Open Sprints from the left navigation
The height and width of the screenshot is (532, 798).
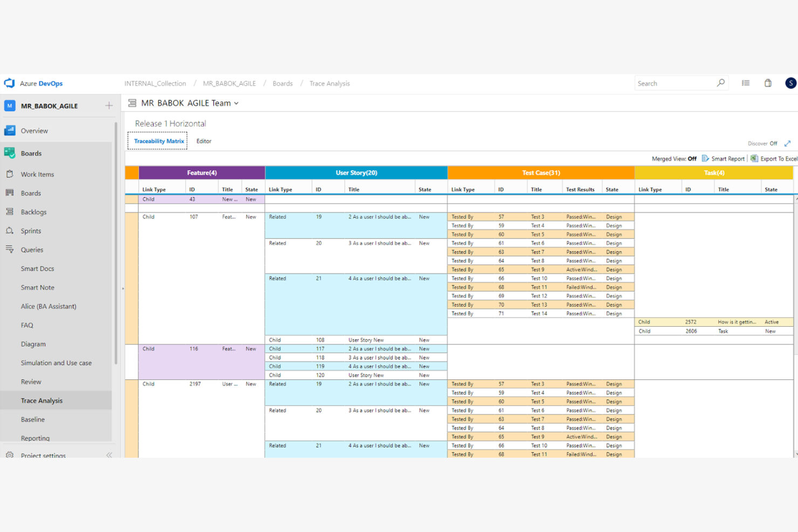point(10,231)
